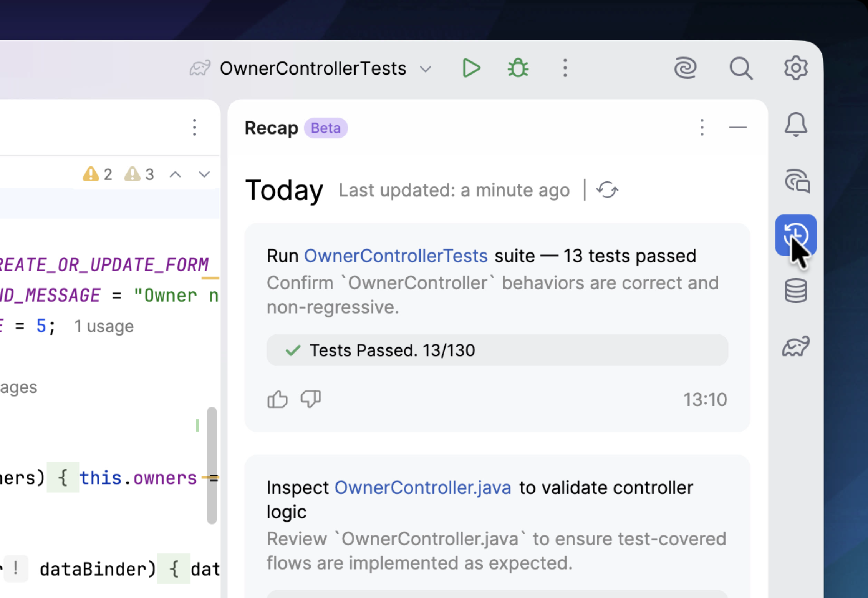This screenshot has width=868, height=598.
Task: Start debugging with the bug icon
Action: 518,68
